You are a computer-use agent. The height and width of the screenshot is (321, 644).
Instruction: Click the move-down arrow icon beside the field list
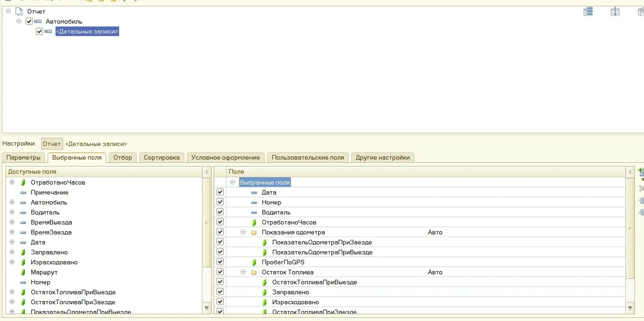tap(641, 212)
